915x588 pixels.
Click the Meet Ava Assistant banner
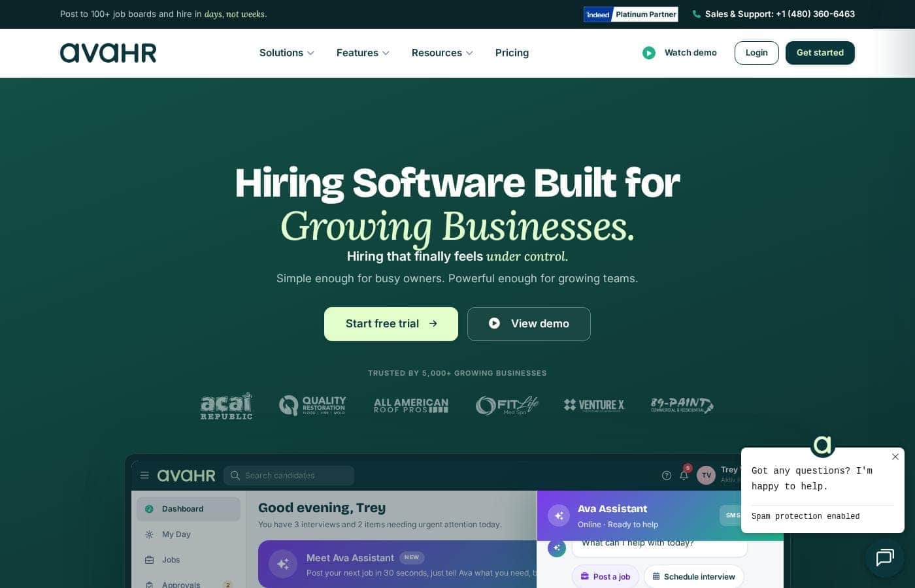(x=397, y=564)
